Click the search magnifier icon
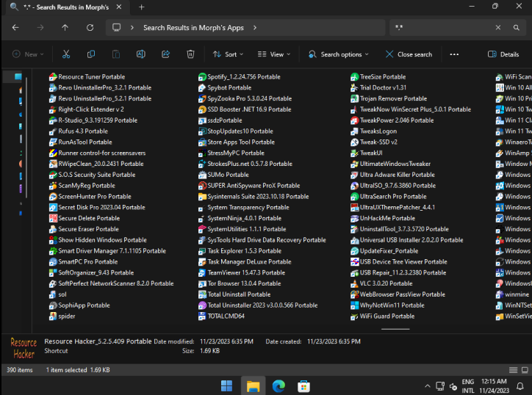The width and height of the screenshot is (532, 395). click(x=516, y=27)
